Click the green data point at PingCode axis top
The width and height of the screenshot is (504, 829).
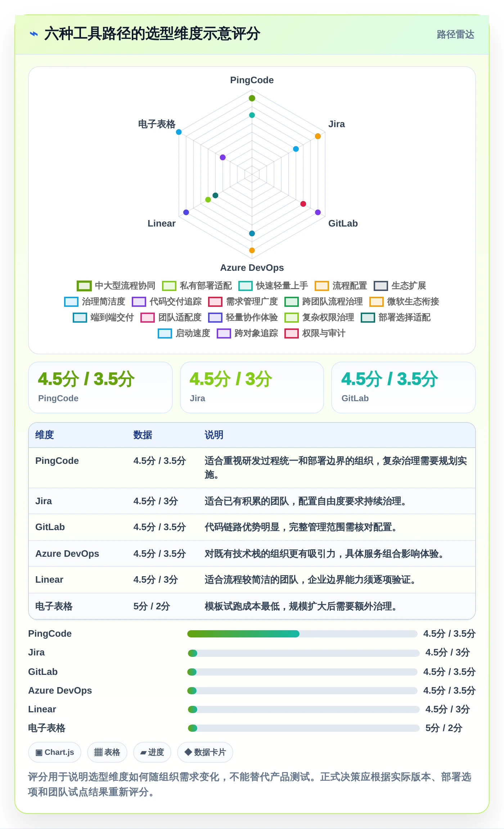252,98
